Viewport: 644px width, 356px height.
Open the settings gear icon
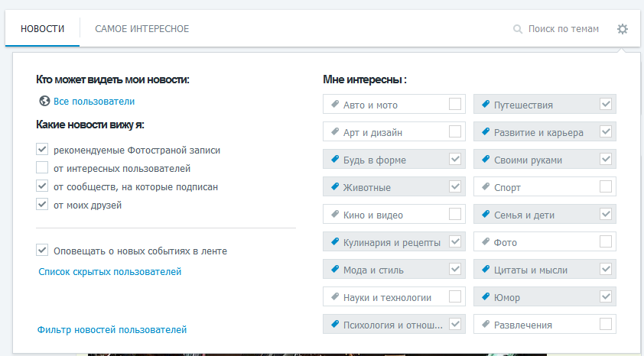click(x=623, y=29)
